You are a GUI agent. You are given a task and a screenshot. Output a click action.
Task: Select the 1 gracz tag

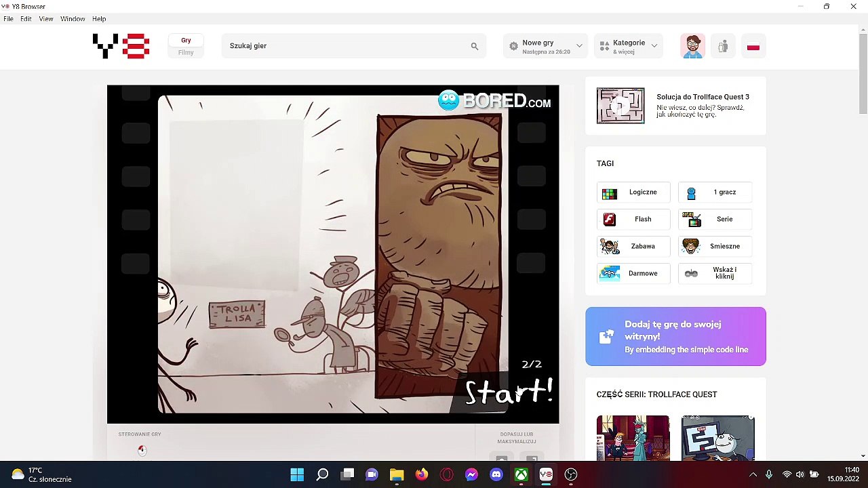tap(715, 192)
